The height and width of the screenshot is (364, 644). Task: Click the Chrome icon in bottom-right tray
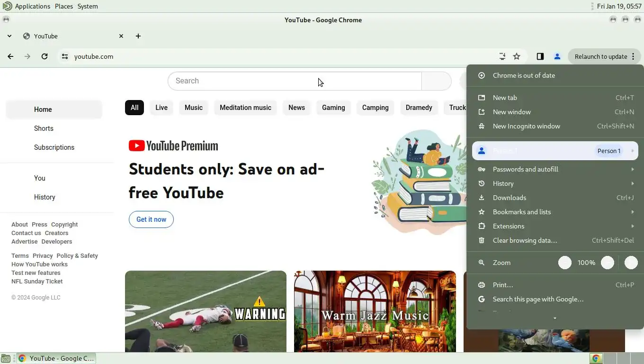pos(596,358)
